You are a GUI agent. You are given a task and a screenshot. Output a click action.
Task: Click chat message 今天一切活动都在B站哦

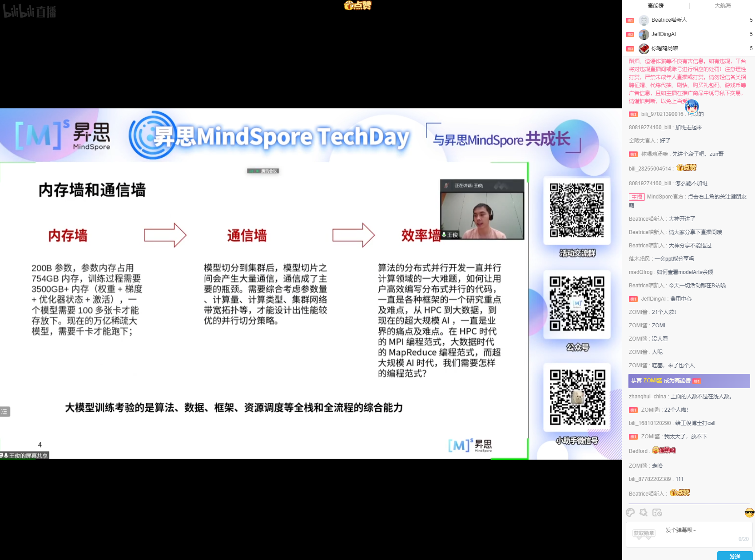pyautogui.click(x=697, y=286)
